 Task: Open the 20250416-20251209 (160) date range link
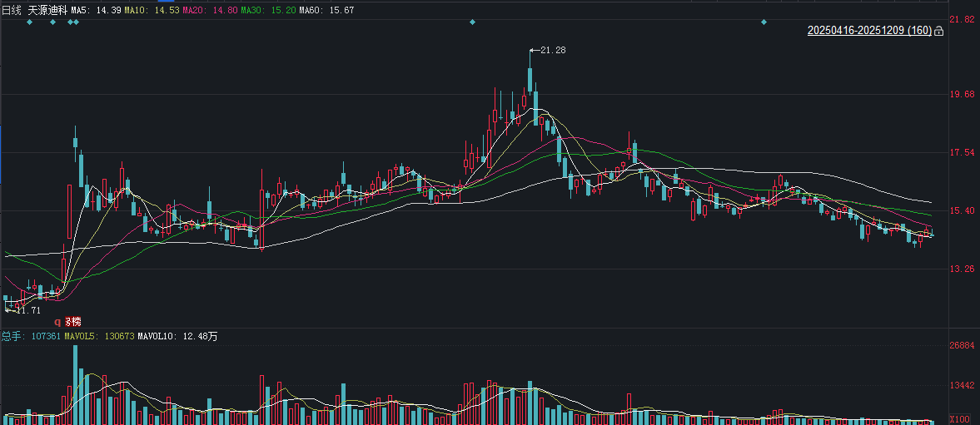[x=868, y=31]
